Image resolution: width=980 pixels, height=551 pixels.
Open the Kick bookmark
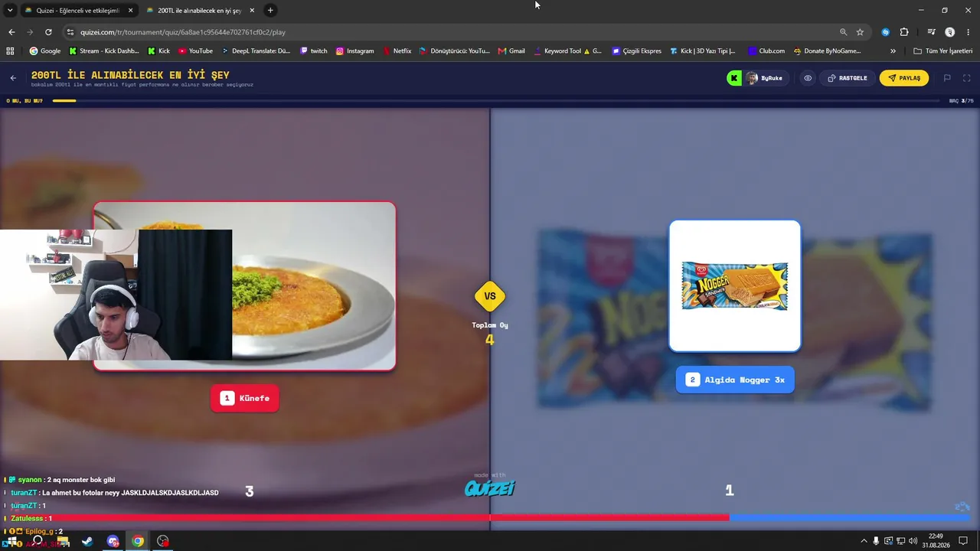158,51
